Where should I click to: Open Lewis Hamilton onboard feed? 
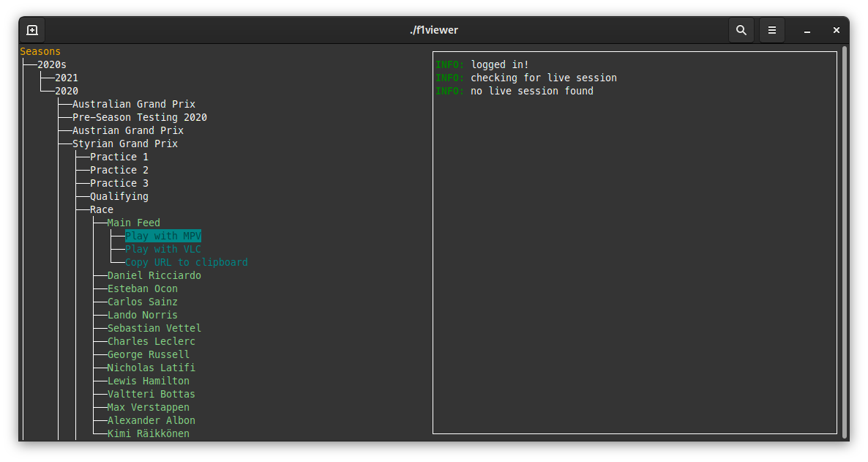[149, 381]
